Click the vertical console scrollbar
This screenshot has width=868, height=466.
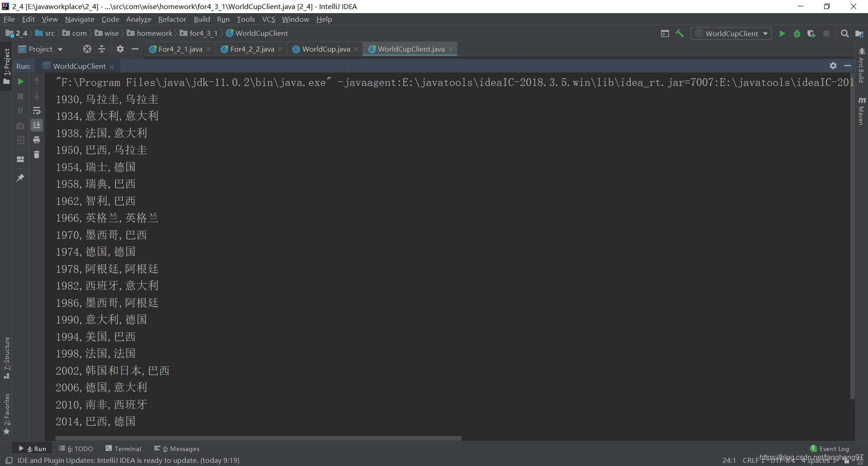pyautogui.click(x=853, y=236)
